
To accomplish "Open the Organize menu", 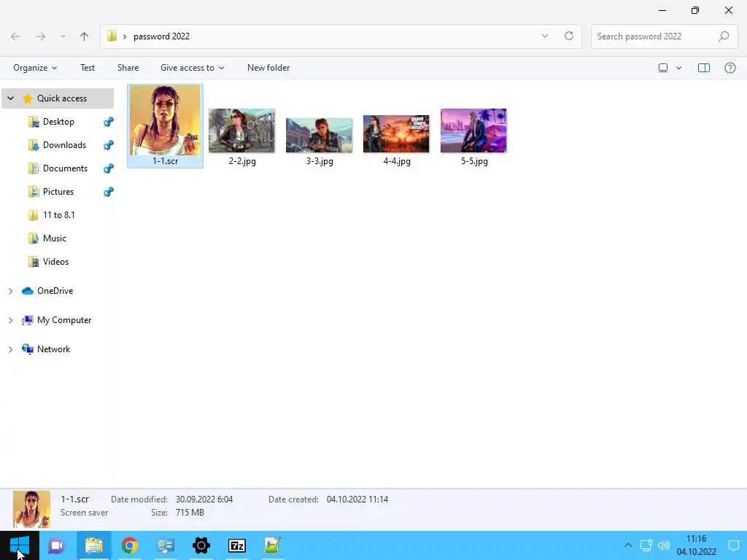I will [35, 68].
